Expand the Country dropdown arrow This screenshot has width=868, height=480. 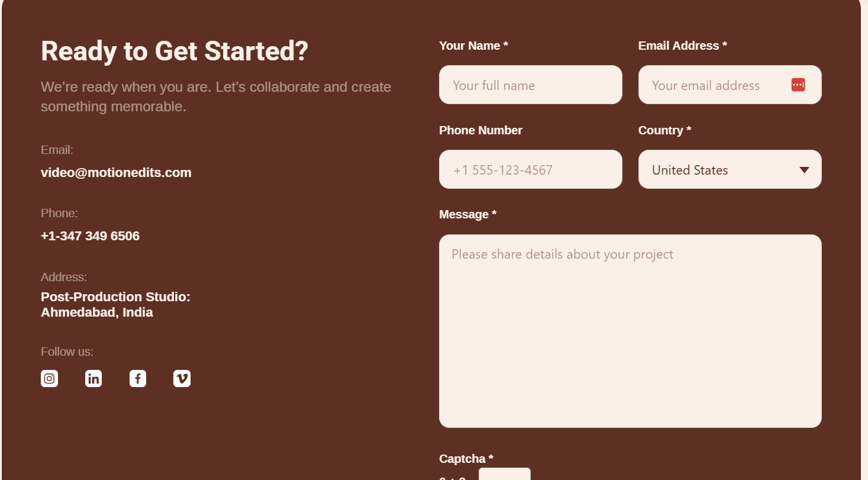[804, 170]
